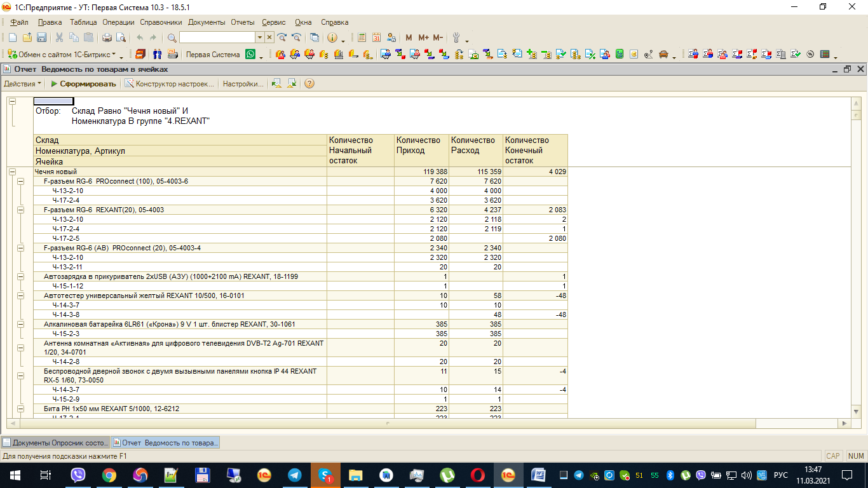The height and width of the screenshot is (488, 868).
Task: Open the search field dropdown arrow
Action: [259, 37]
